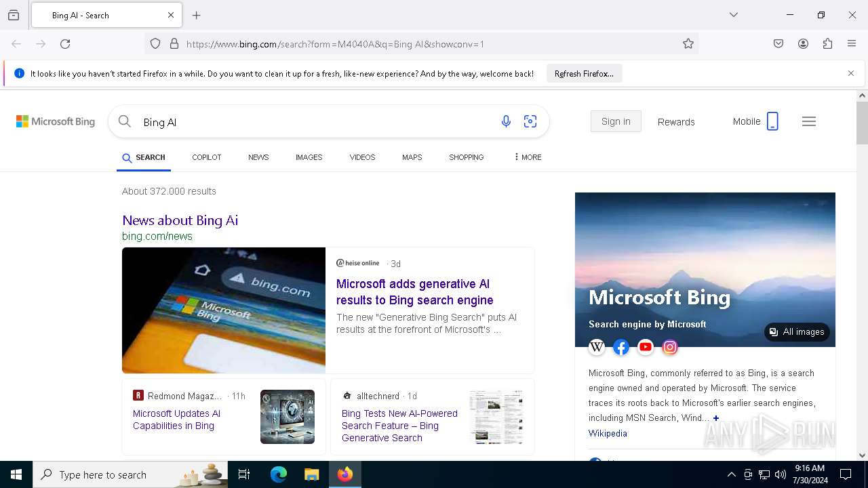
Task: Open the list all tabs chevron
Action: tap(733, 15)
